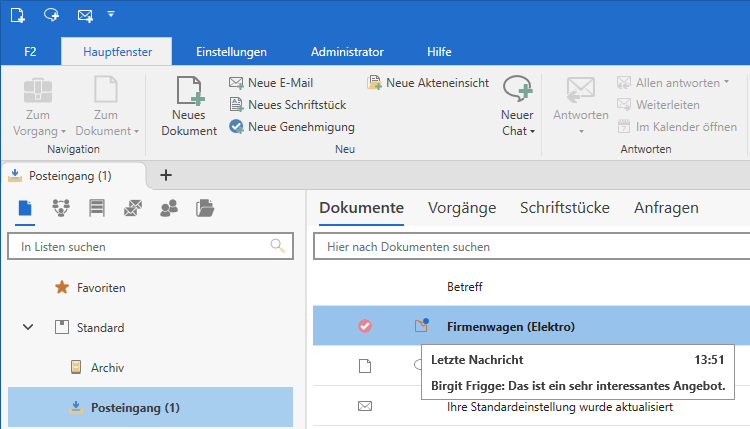750x429 pixels.
Task: Select the org unit list icon in sidebar
Action: 62,208
